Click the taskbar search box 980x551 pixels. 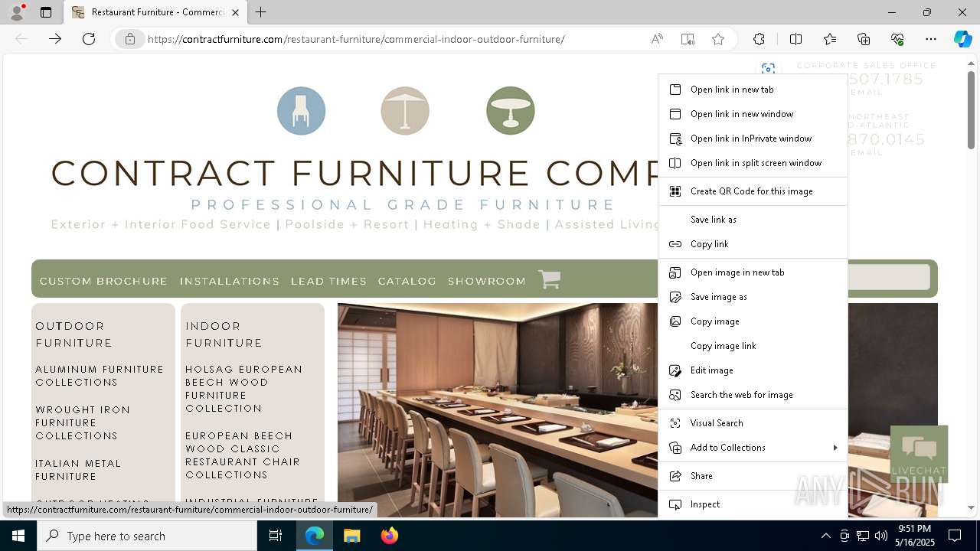(x=147, y=536)
